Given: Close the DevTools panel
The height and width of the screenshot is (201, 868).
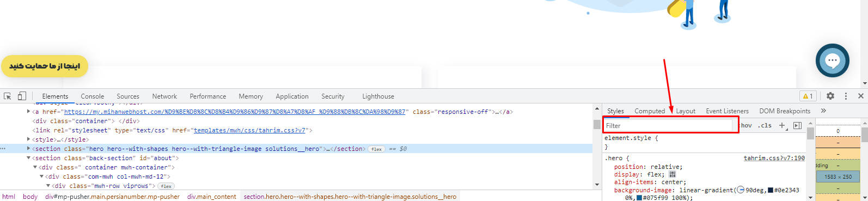Looking at the screenshot, I should pyautogui.click(x=860, y=96).
